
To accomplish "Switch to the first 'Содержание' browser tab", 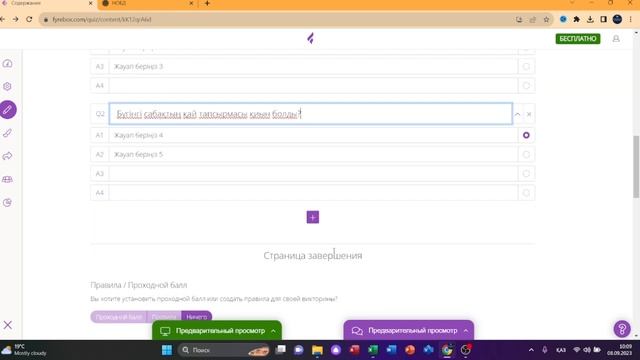I will (x=47, y=3).
